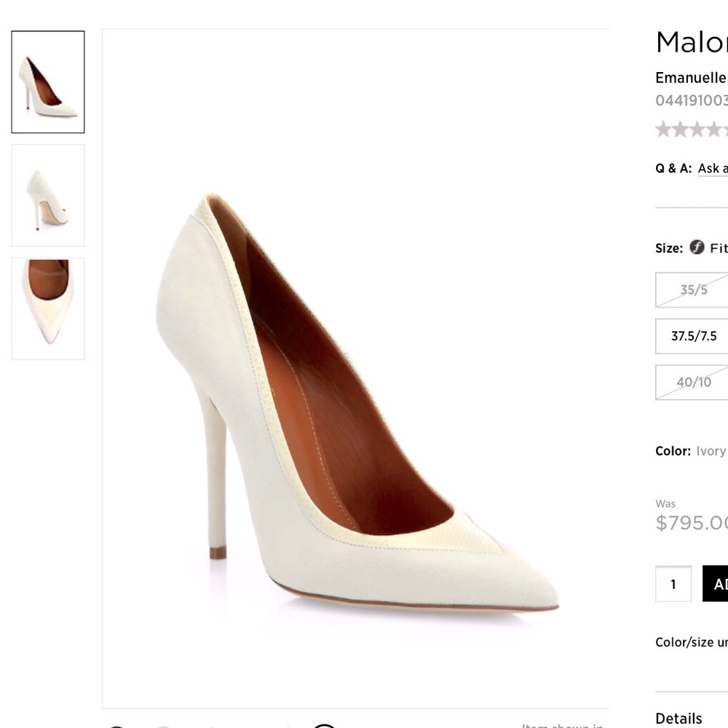Click the first star in the rating
Viewport: 728px width, 728px height.
click(x=663, y=129)
